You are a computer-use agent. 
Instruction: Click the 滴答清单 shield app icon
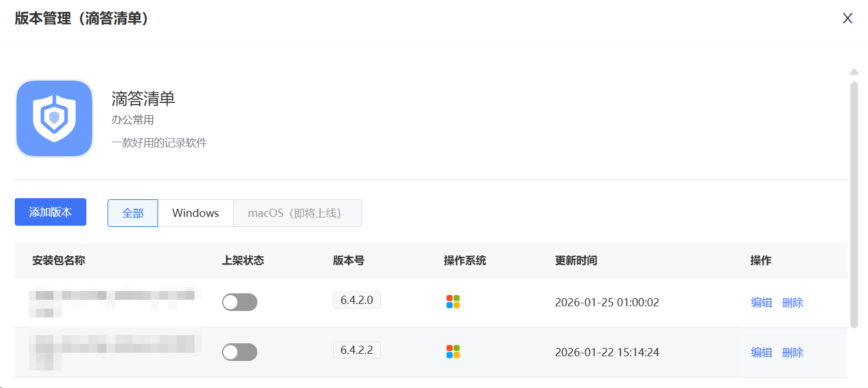pyautogui.click(x=54, y=119)
